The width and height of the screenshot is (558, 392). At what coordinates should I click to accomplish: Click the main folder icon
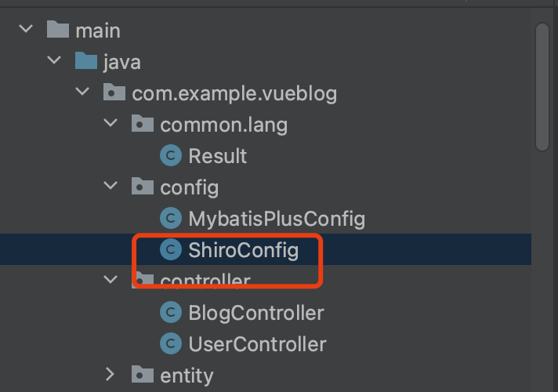pyautogui.click(x=58, y=31)
